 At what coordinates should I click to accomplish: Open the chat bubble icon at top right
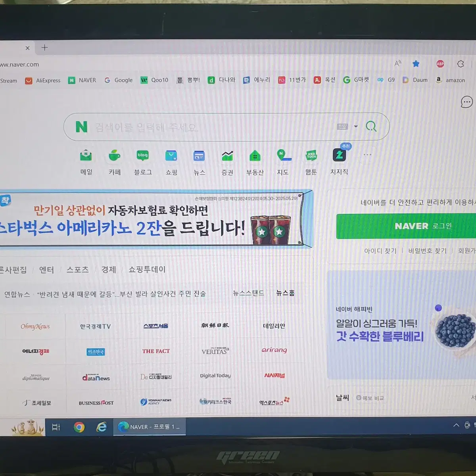coord(466,102)
